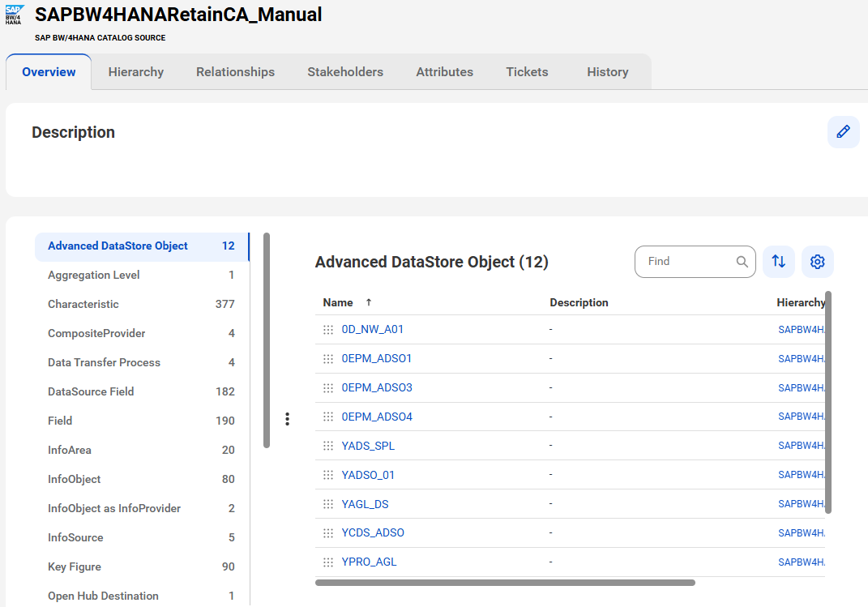Click the Hierarchy column header
Image resolution: width=868 pixels, height=607 pixels.
click(x=801, y=302)
